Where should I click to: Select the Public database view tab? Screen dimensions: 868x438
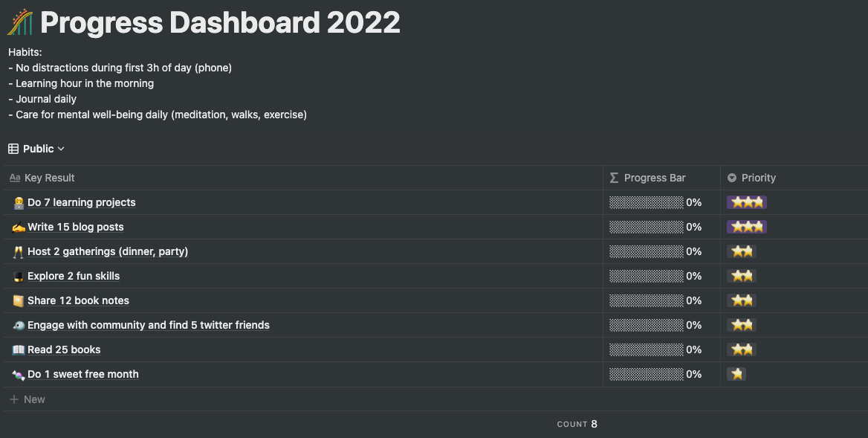click(x=36, y=149)
